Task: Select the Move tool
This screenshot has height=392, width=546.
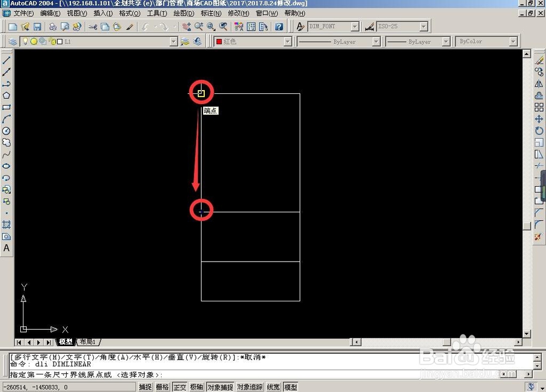Action: tap(539, 119)
